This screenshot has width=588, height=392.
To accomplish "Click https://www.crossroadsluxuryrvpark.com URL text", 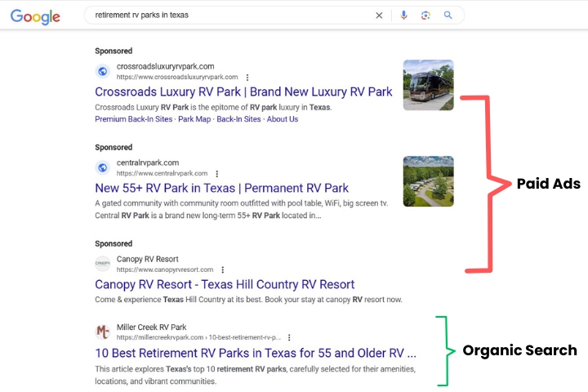I will pyautogui.click(x=177, y=77).
